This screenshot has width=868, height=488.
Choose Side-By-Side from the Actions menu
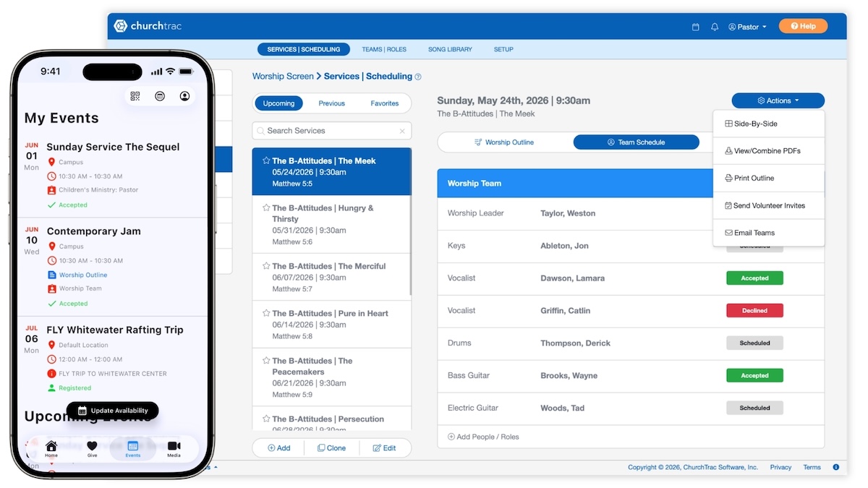(768, 124)
